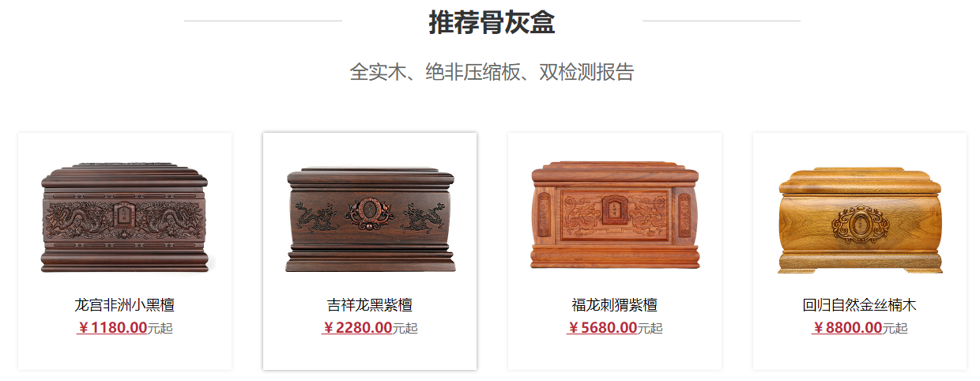The image size is (980, 381).
Task: Select the ￥1180.00 price link
Action: pos(112,328)
